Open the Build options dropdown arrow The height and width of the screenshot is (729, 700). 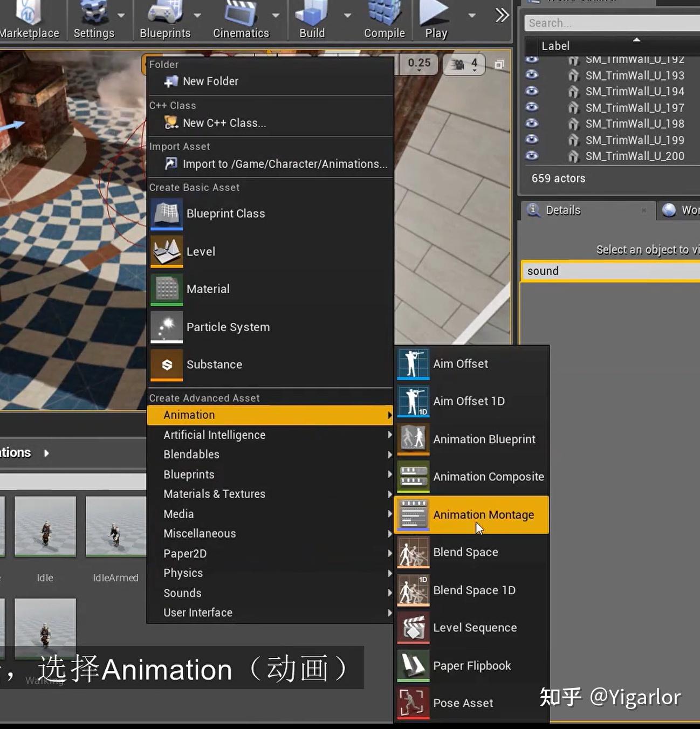click(348, 15)
